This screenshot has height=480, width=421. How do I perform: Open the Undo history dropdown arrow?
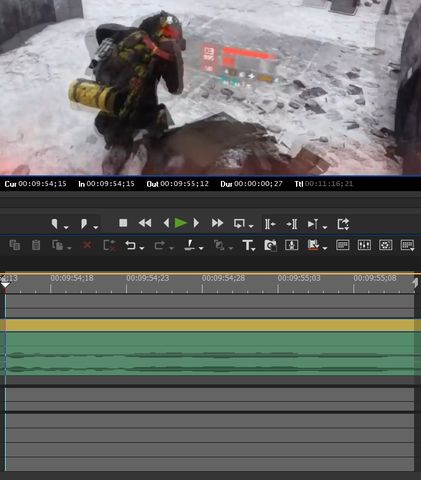pos(142,248)
